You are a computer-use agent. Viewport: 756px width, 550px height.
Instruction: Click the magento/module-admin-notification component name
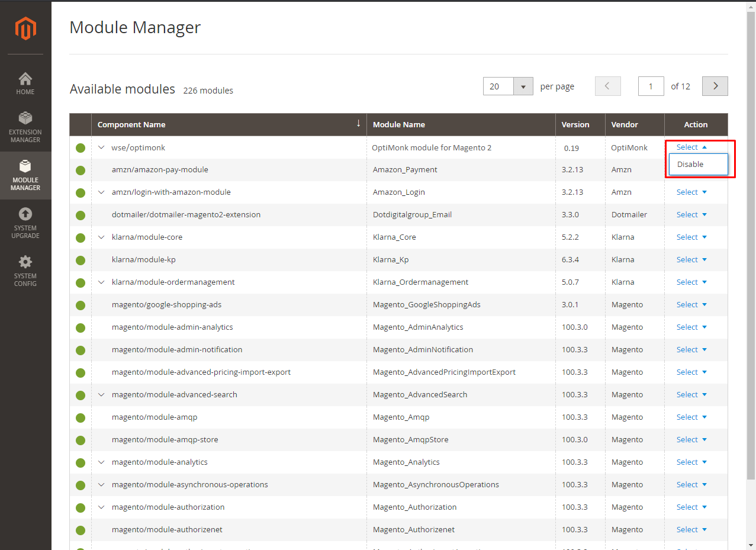(177, 350)
